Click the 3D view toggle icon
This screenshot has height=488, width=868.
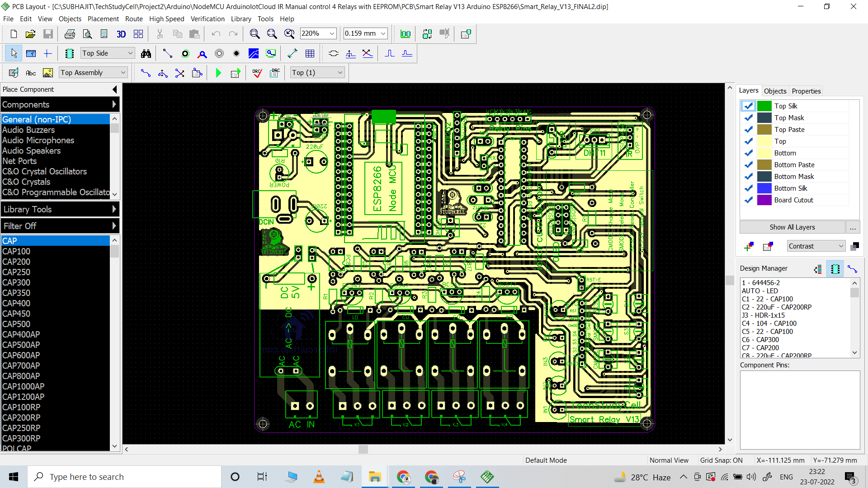click(120, 34)
